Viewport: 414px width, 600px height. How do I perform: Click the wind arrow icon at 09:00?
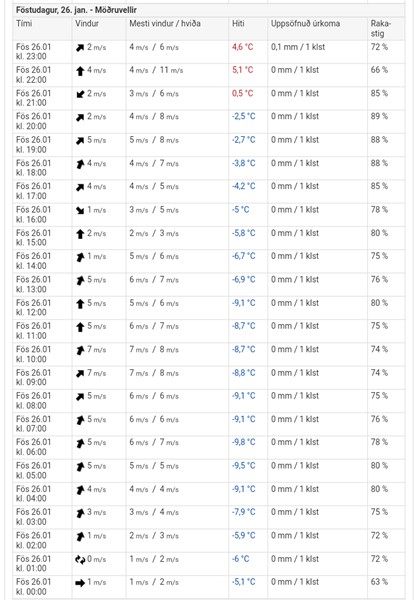[80, 373]
